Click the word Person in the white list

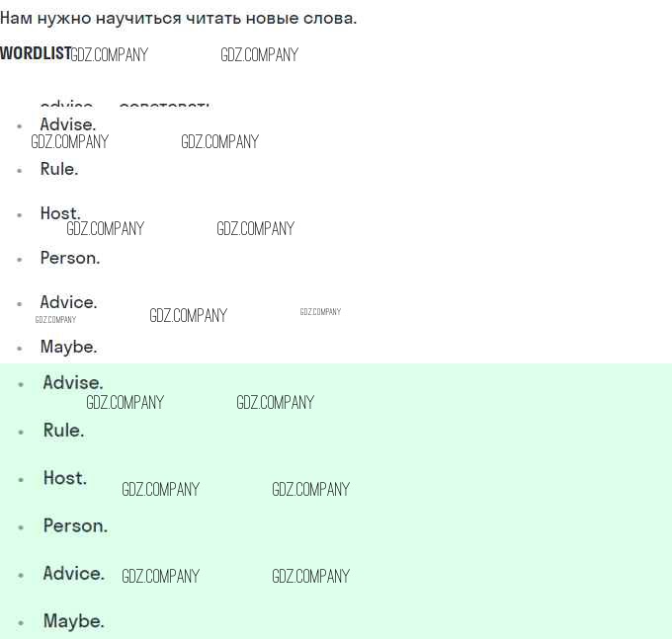click(x=70, y=258)
